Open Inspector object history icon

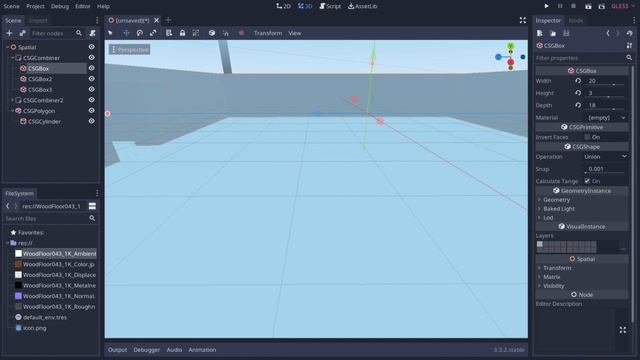[x=629, y=33]
